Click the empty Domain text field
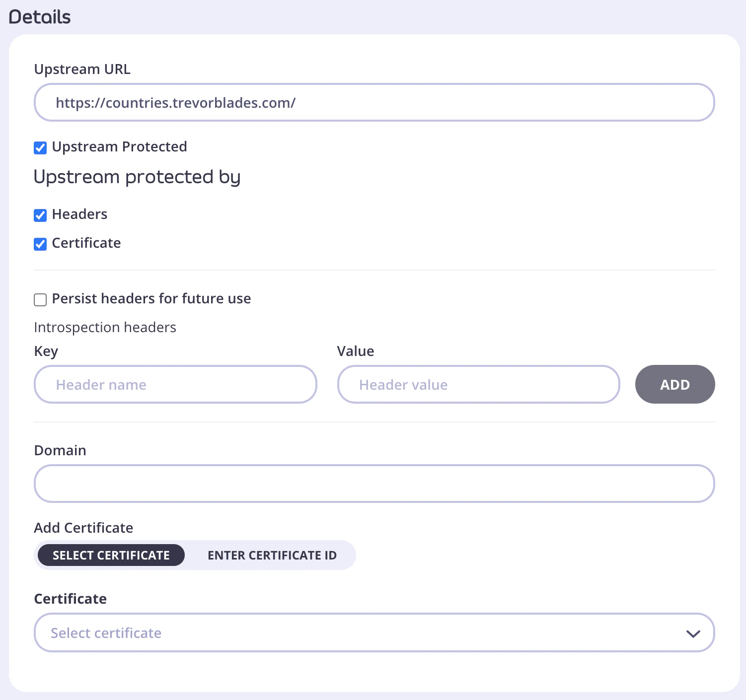This screenshot has width=746, height=700. pyautogui.click(x=373, y=484)
